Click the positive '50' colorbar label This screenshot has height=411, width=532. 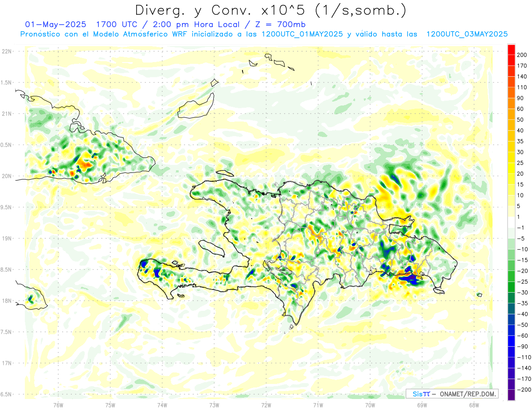click(x=520, y=120)
